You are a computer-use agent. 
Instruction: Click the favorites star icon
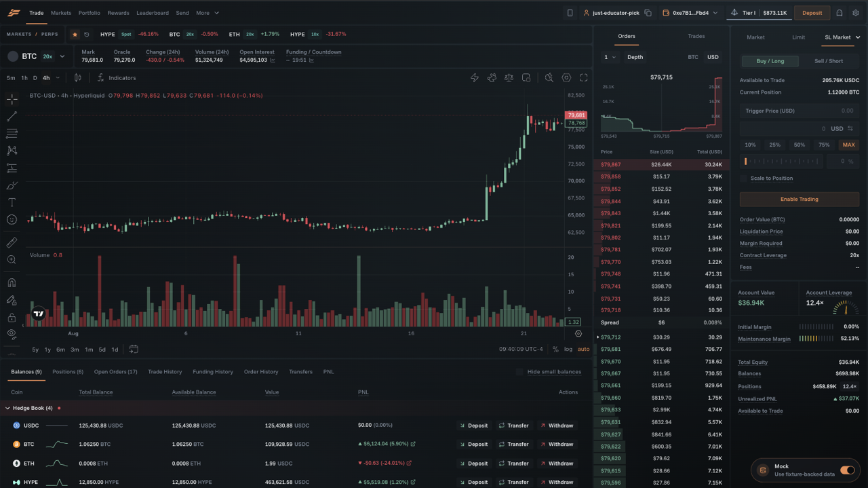coord(75,35)
